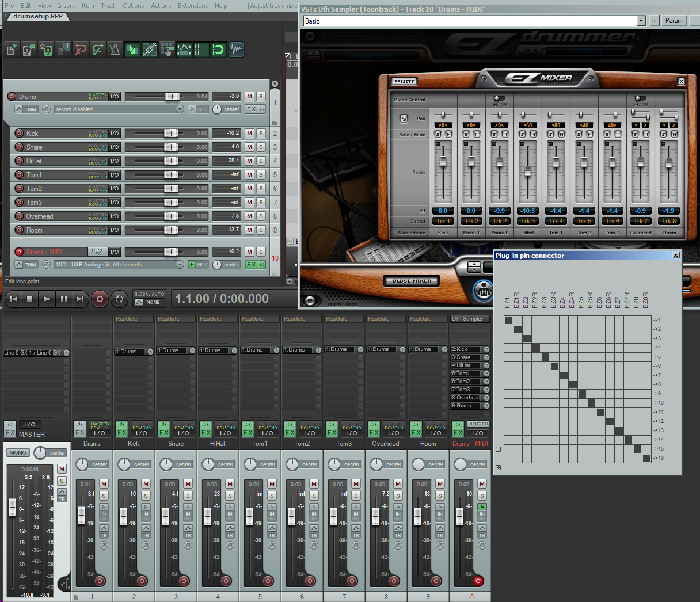The height and width of the screenshot is (602, 700).
Task: Mute the Kick channel in EZ Mixer
Action: point(448,134)
